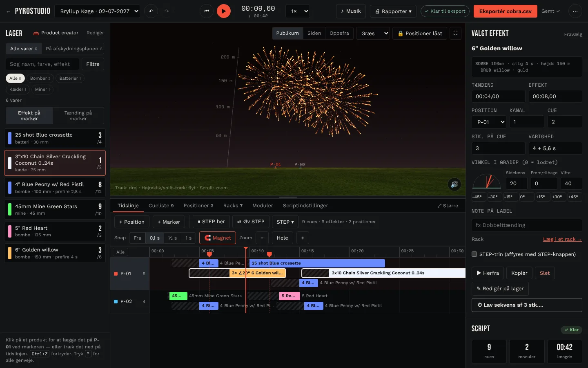
Task: Switch preview to Siden view
Action: click(x=314, y=33)
